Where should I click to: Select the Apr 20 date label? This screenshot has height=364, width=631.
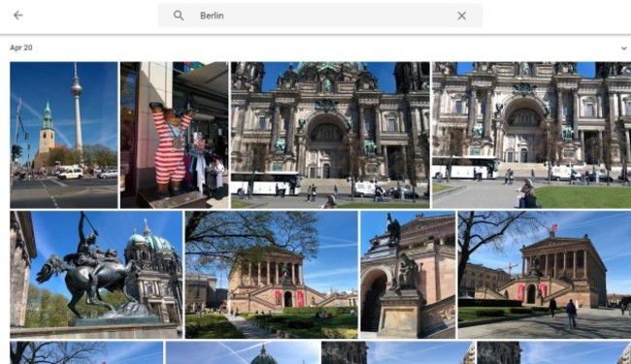[x=21, y=48]
